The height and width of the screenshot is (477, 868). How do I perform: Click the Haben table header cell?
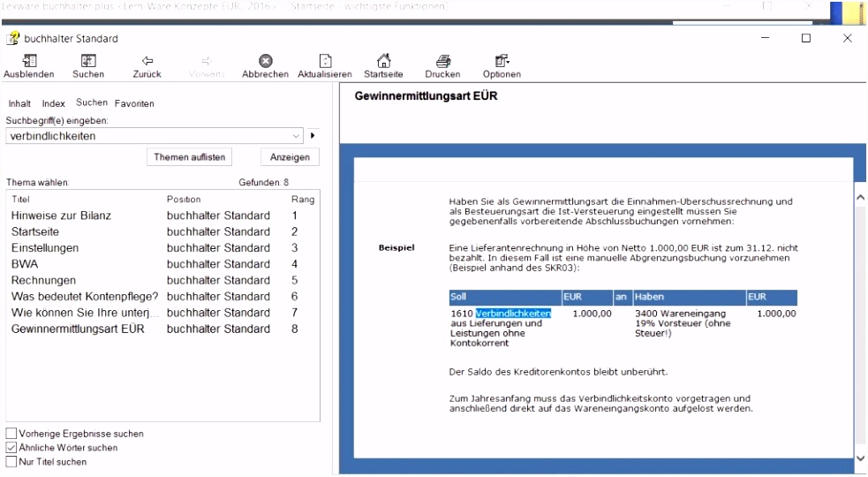click(x=690, y=297)
